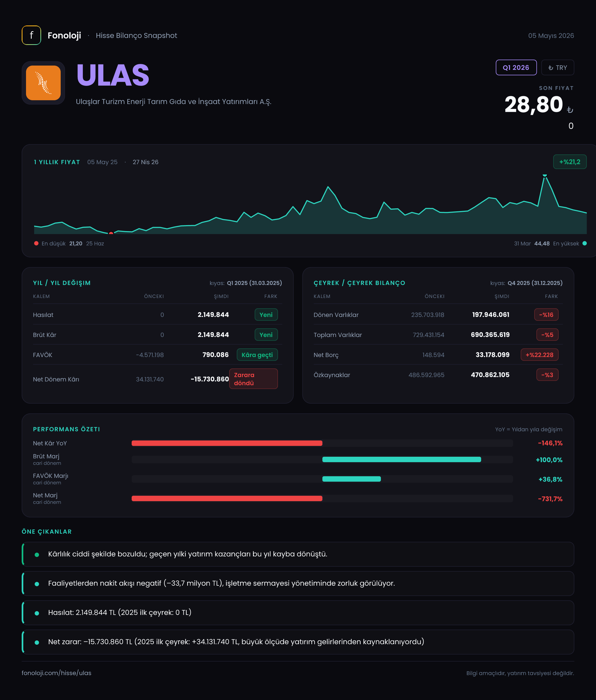
Task: Click the 'ÖNE ÇIKANLAR' heading
Action: click(47, 532)
